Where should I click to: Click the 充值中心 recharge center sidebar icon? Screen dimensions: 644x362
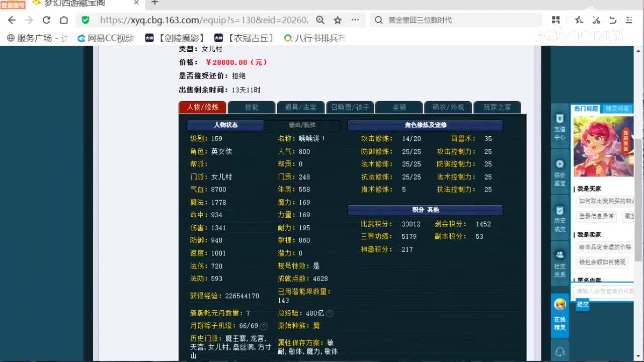(560, 127)
